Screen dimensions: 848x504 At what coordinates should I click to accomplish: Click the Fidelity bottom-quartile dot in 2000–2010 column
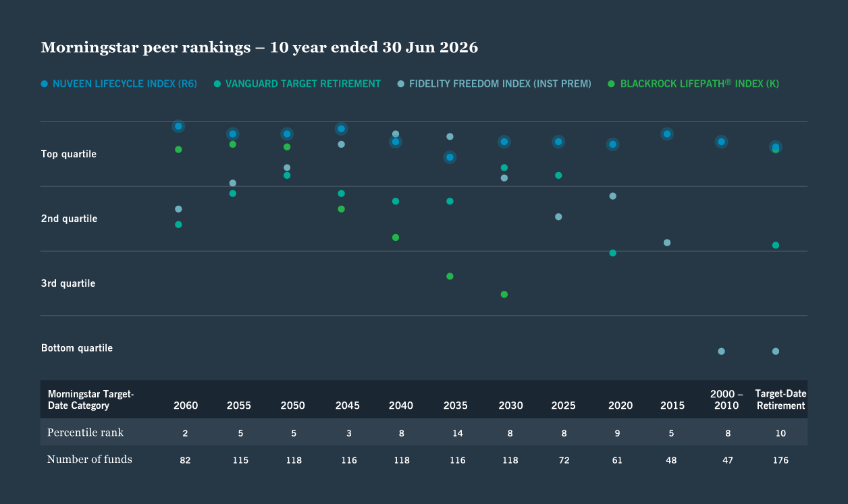[721, 351]
